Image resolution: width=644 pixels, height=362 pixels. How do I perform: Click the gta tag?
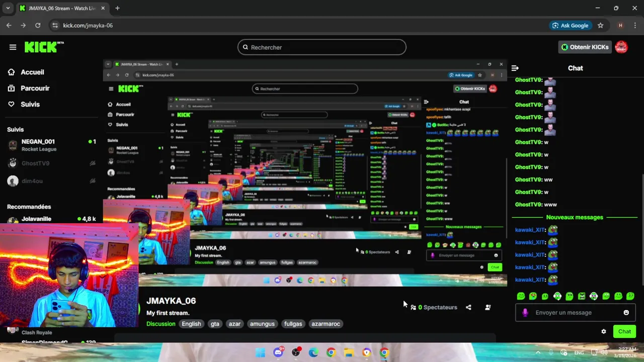(x=215, y=324)
